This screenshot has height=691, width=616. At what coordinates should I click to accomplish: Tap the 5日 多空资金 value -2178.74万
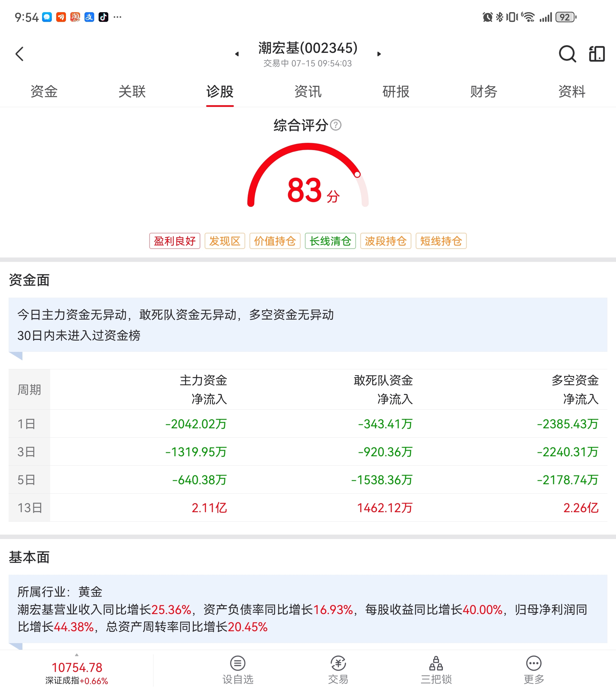(568, 479)
